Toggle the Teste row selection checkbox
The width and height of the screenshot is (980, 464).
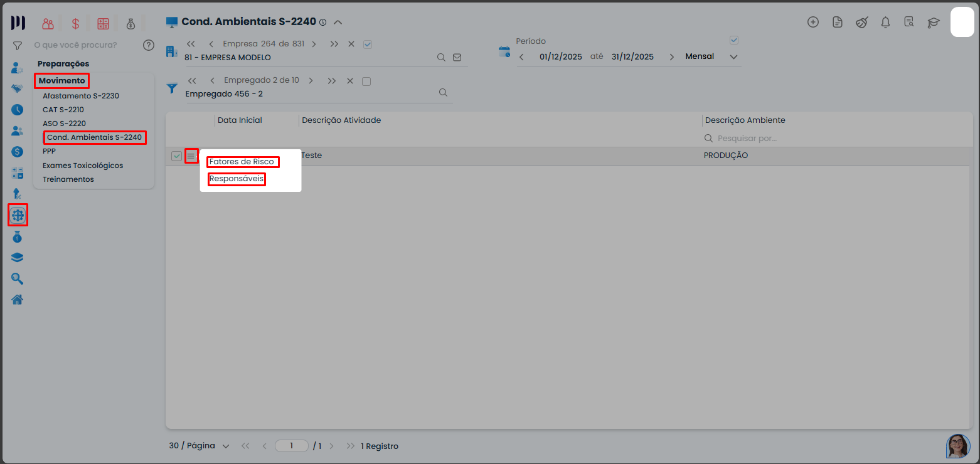click(x=177, y=156)
